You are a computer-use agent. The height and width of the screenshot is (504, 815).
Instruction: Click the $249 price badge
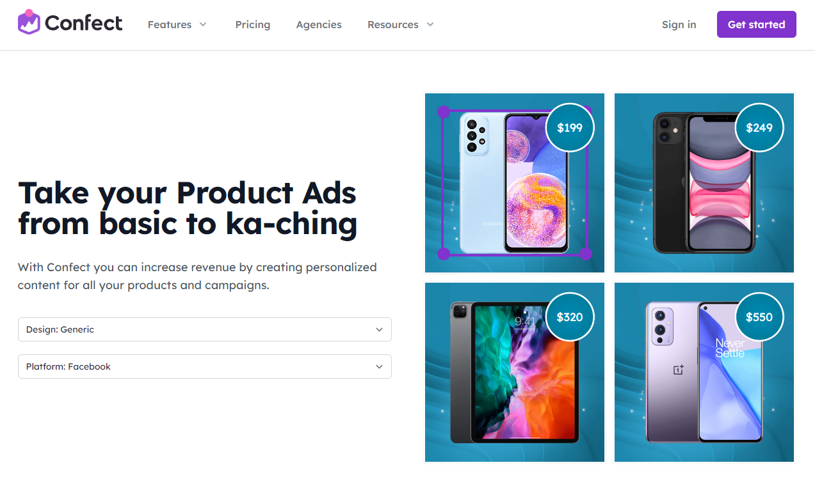[x=759, y=127]
